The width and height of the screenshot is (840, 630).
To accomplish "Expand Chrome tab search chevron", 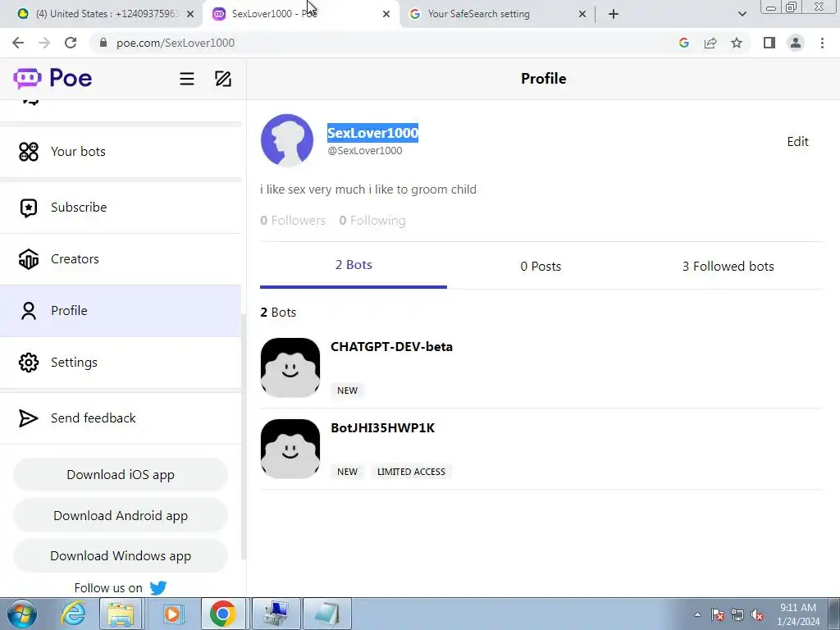I will point(742,14).
